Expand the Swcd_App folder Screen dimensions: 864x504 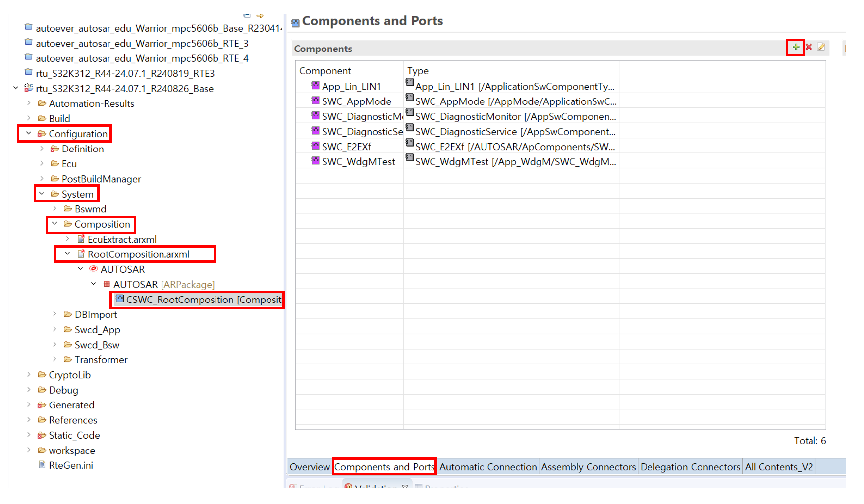point(55,329)
